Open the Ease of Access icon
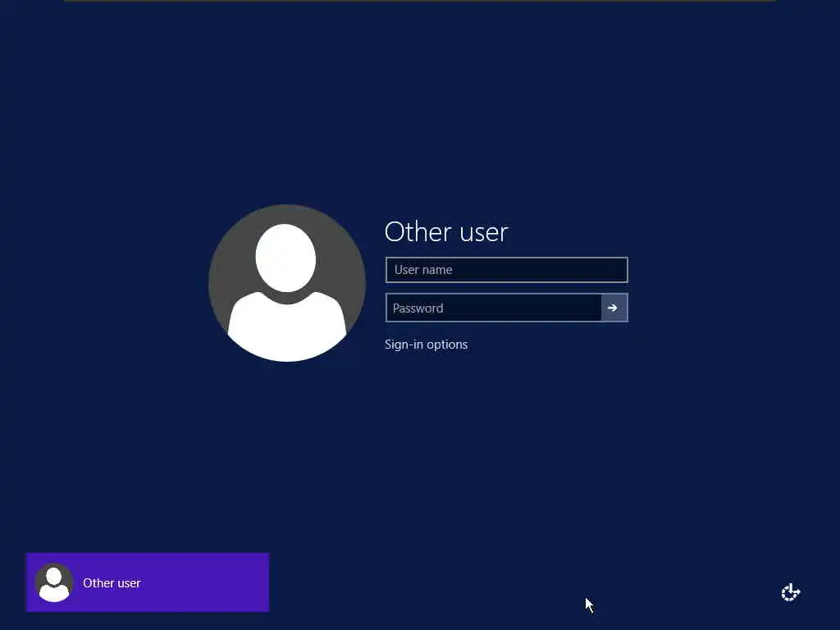The height and width of the screenshot is (630, 840). pos(790,592)
